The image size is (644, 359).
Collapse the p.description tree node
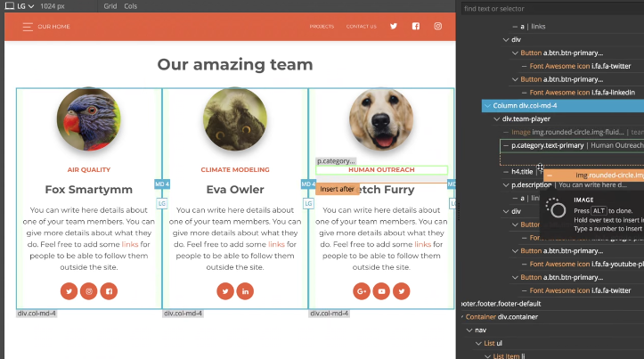(x=506, y=184)
